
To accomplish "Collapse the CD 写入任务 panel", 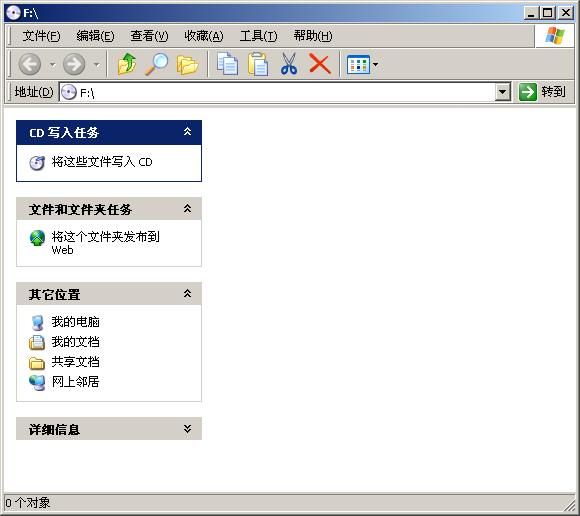I will 188,132.
